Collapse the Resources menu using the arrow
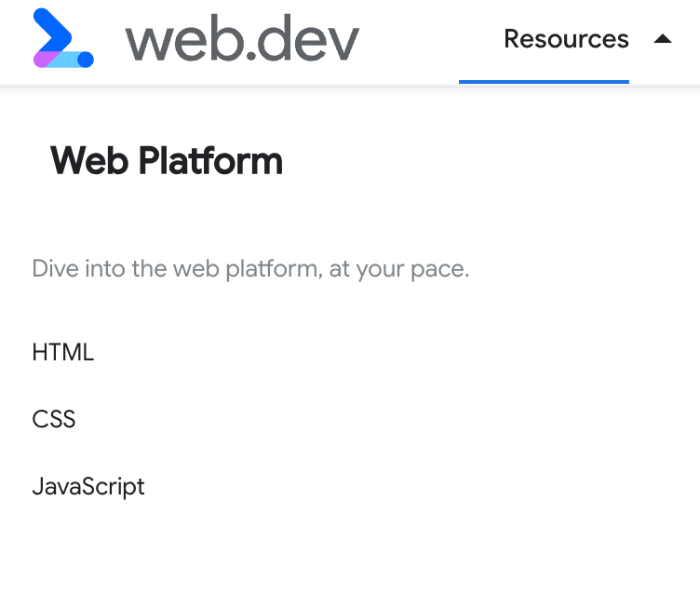This screenshot has height=609, width=700. click(663, 39)
